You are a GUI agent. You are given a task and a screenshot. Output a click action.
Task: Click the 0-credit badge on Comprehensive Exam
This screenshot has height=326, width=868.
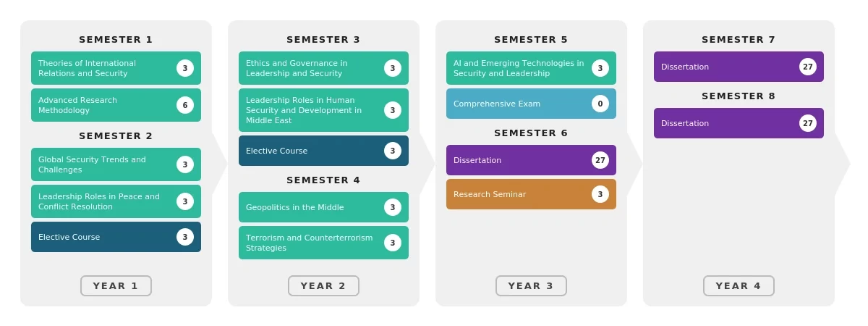600,104
